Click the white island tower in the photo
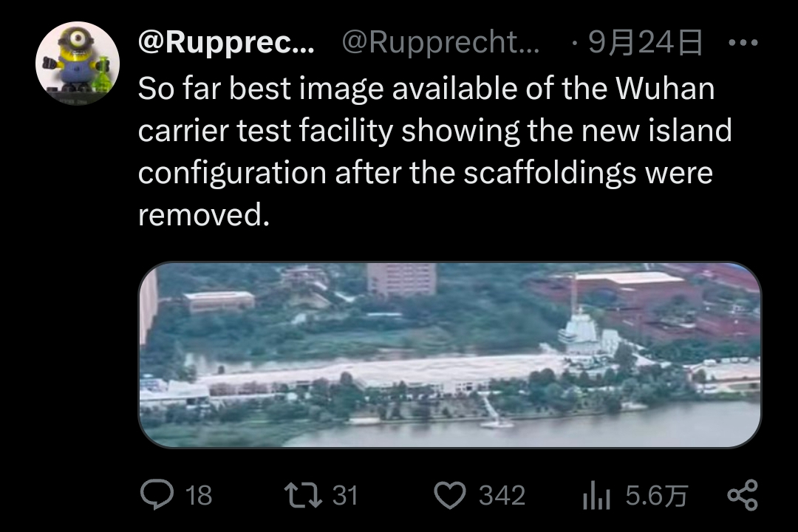This screenshot has width=798, height=532. coord(580,331)
